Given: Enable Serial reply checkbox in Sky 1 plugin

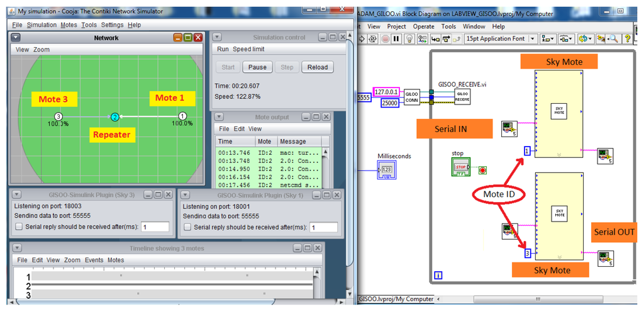Looking at the screenshot, I should point(186,227).
